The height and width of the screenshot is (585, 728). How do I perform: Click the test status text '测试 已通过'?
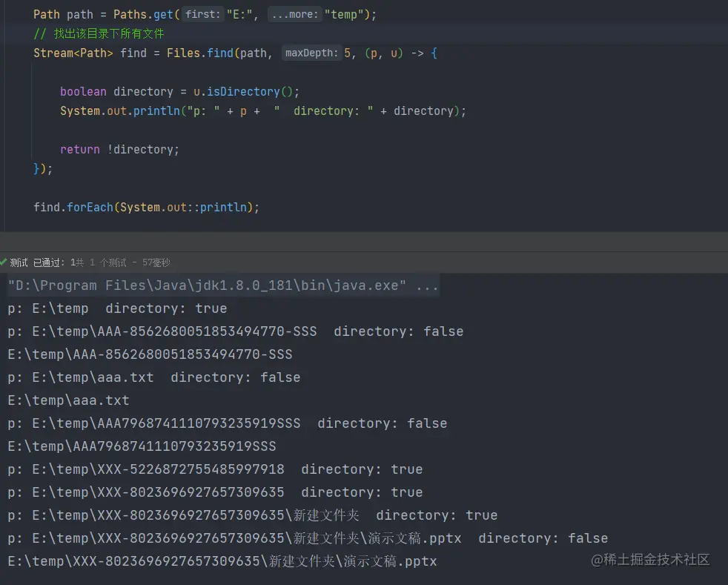(36, 262)
